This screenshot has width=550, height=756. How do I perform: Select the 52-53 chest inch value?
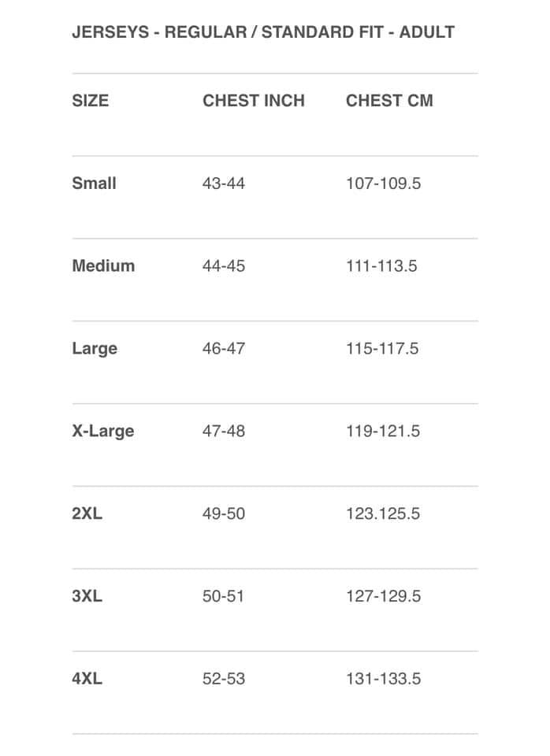pyautogui.click(x=223, y=678)
